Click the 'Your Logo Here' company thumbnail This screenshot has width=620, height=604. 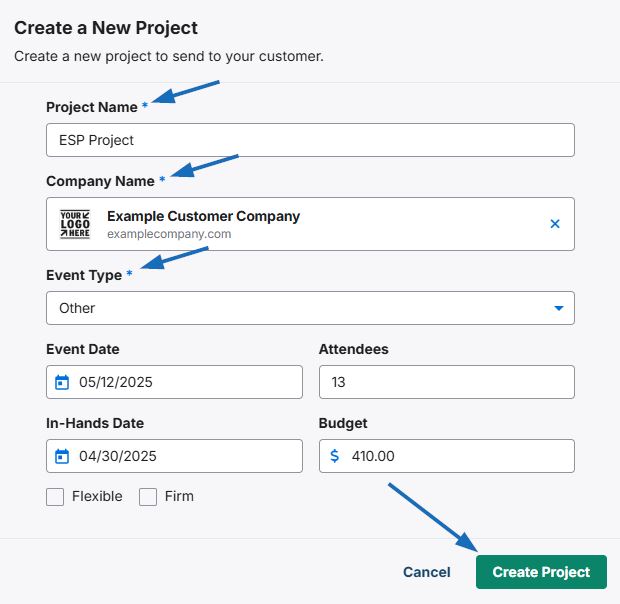75,224
